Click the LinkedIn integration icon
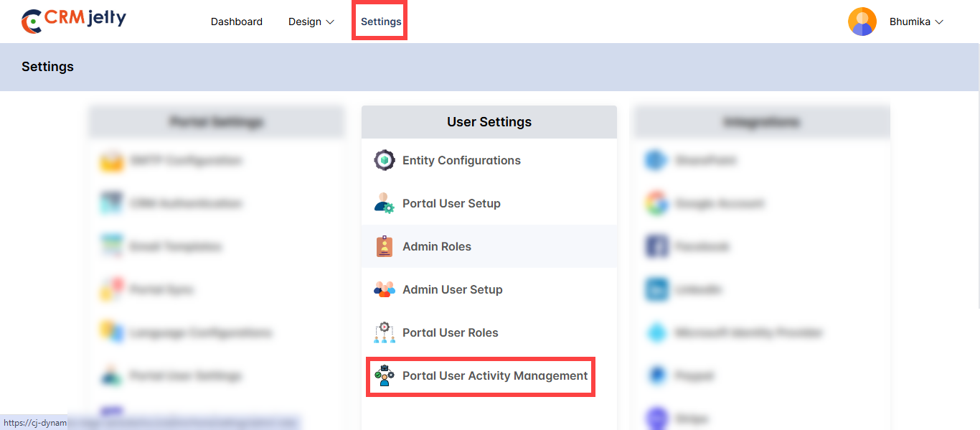This screenshot has height=430, width=980. tap(656, 289)
